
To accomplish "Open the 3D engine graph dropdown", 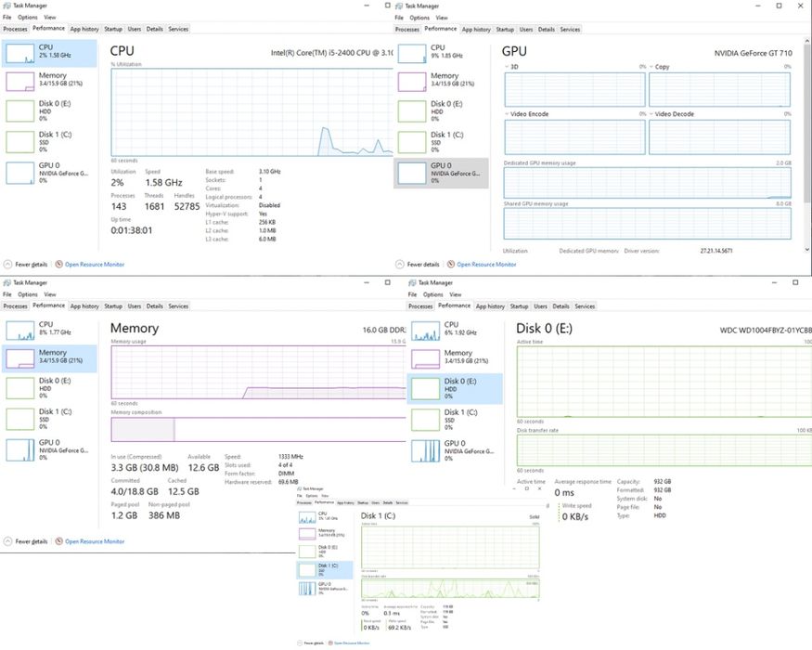I will 507,67.
